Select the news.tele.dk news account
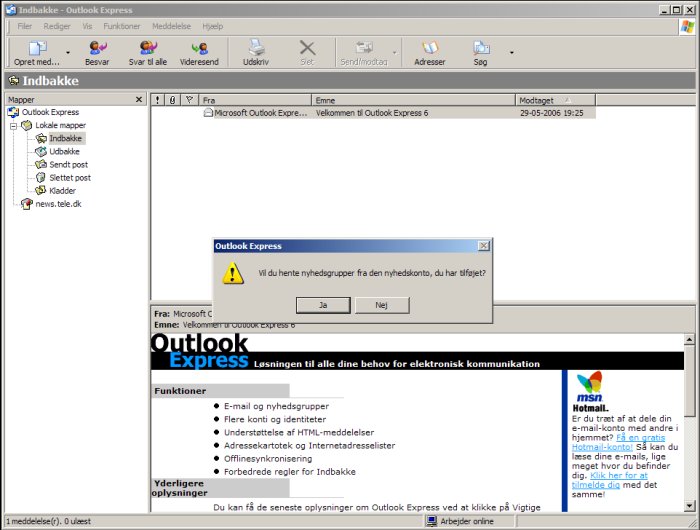The height and width of the screenshot is (530, 700). point(58,203)
